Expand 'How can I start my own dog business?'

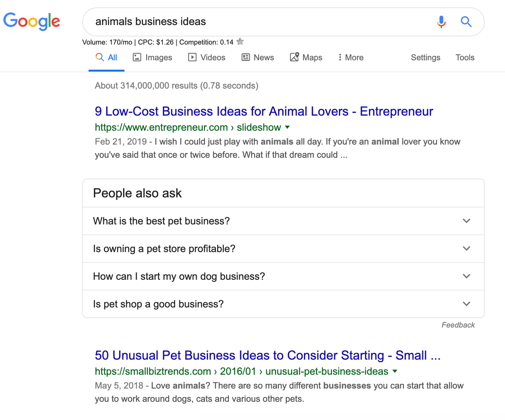pos(283,276)
